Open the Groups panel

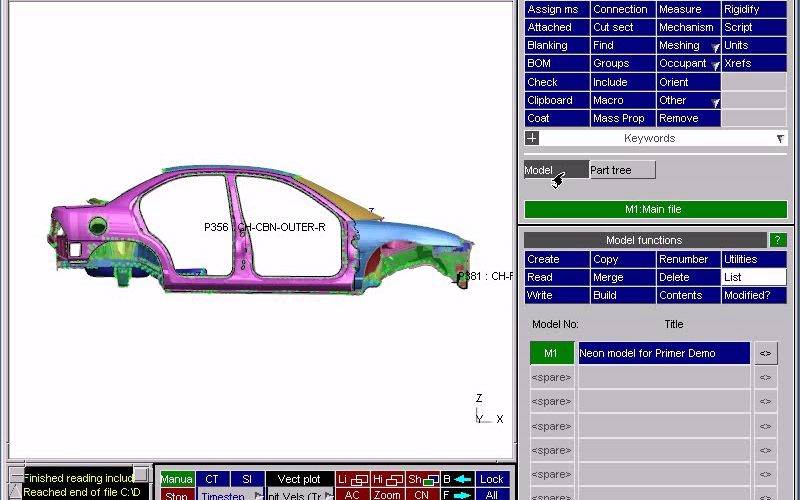pos(622,64)
